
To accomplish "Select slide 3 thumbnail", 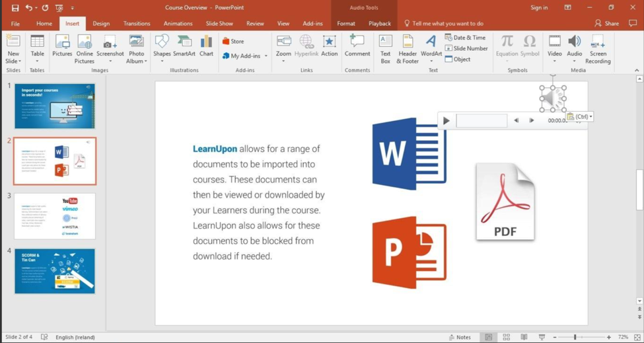I will [x=55, y=216].
